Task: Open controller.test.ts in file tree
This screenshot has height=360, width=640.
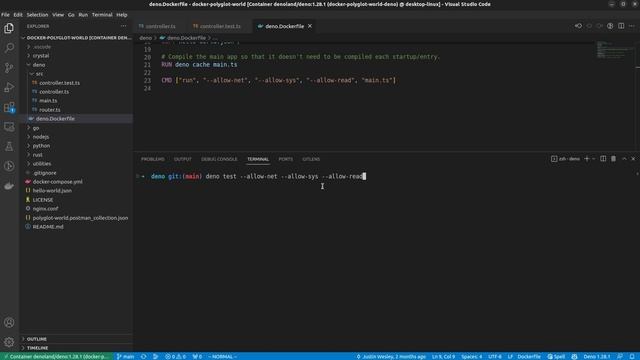Action: point(60,83)
